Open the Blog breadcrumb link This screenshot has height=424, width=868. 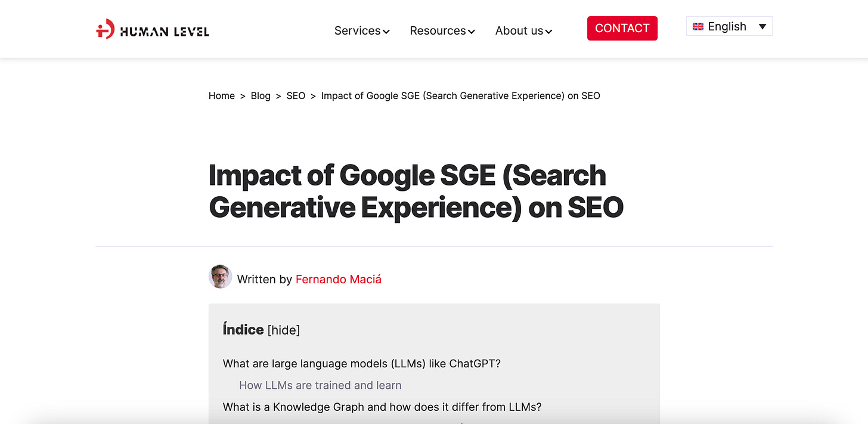point(261,95)
